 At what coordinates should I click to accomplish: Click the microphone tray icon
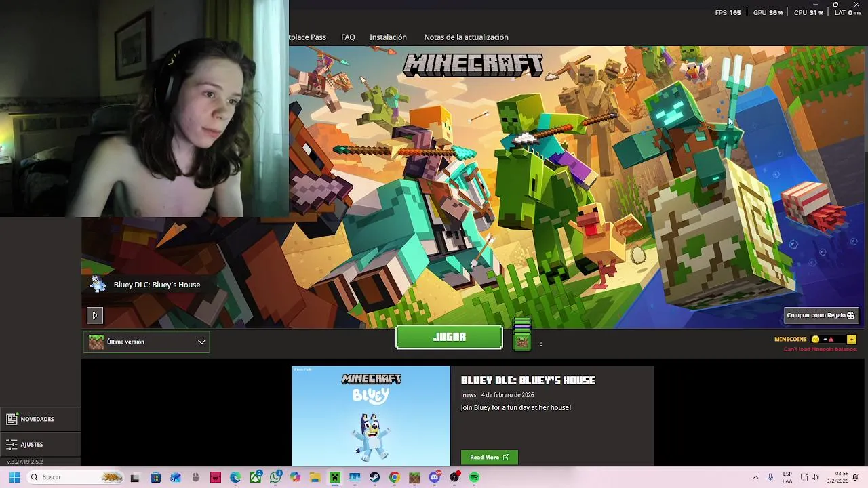(x=770, y=477)
